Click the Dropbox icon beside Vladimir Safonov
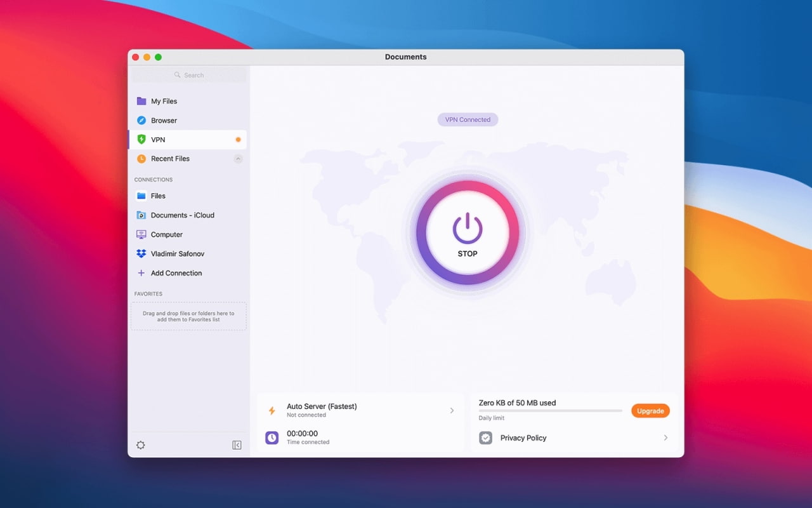The image size is (812, 508). [x=141, y=254]
